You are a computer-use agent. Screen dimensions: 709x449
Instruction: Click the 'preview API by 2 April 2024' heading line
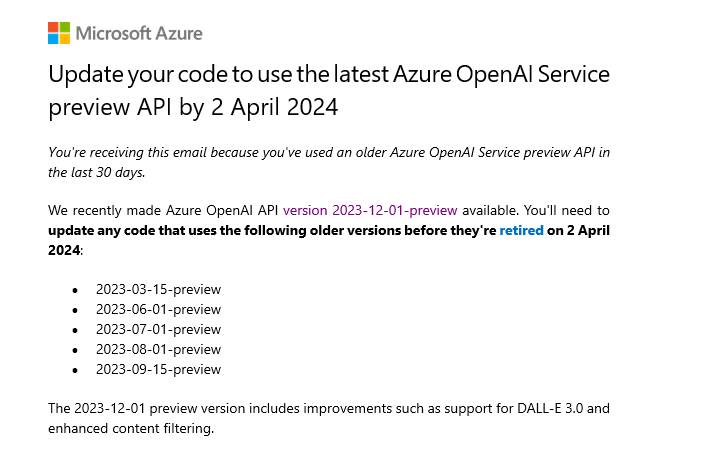(193, 108)
